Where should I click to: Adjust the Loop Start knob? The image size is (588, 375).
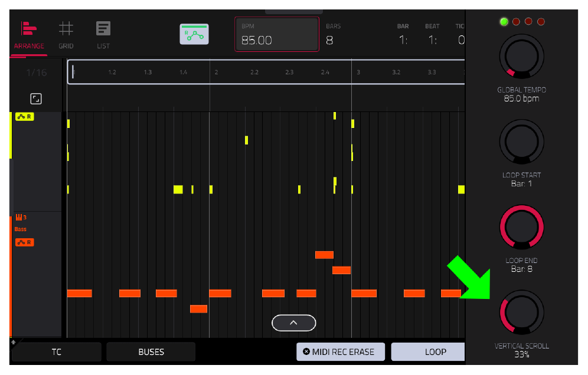click(x=522, y=142)
